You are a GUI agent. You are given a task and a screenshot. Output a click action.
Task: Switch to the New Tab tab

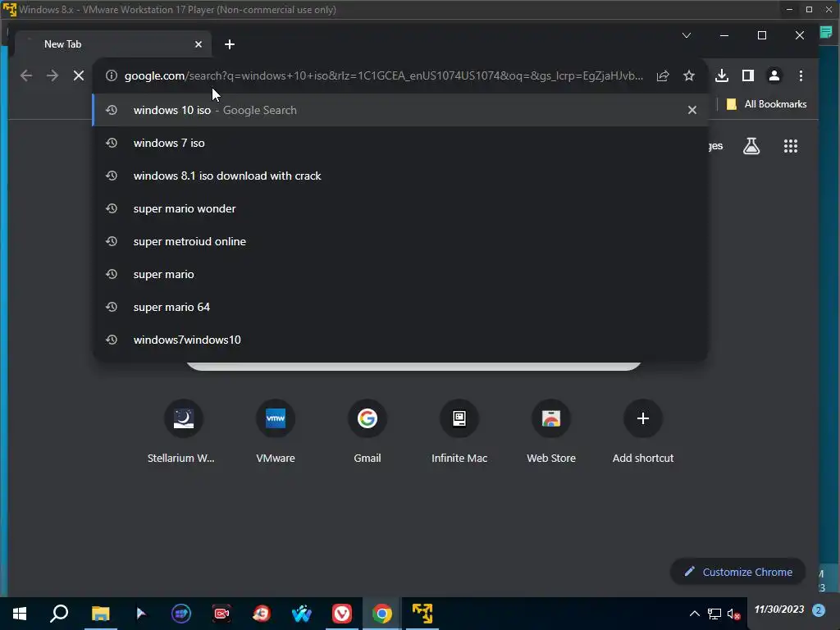[x=113, y=44]
